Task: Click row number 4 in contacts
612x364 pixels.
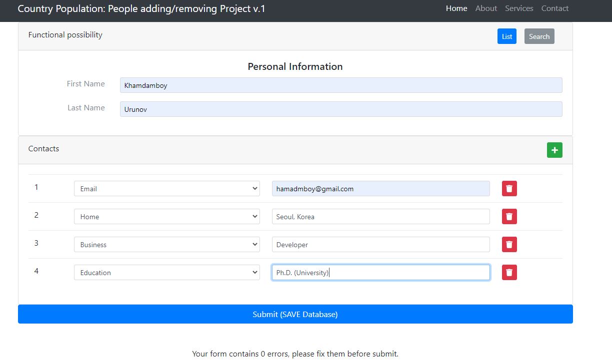Action: 36,271
